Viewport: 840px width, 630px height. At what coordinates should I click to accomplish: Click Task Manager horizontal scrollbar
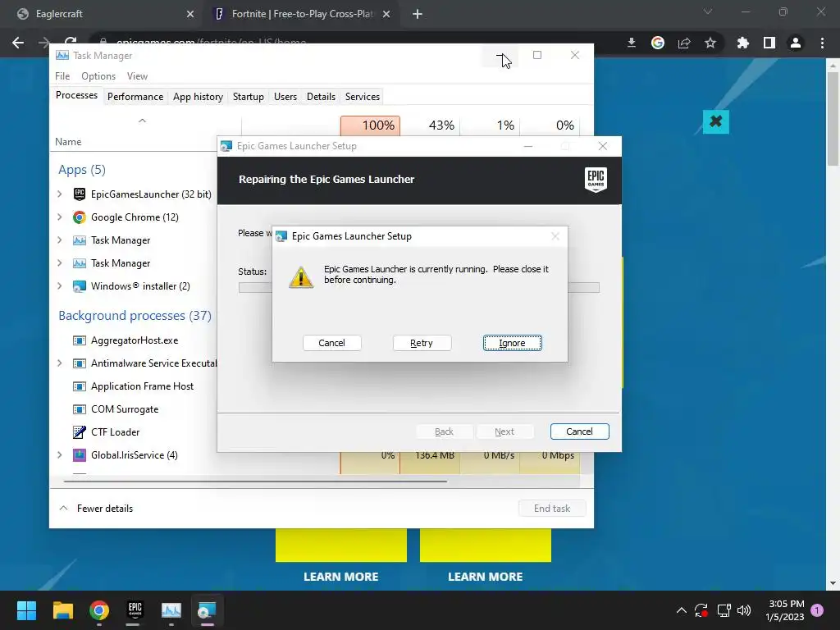(255, 481)
